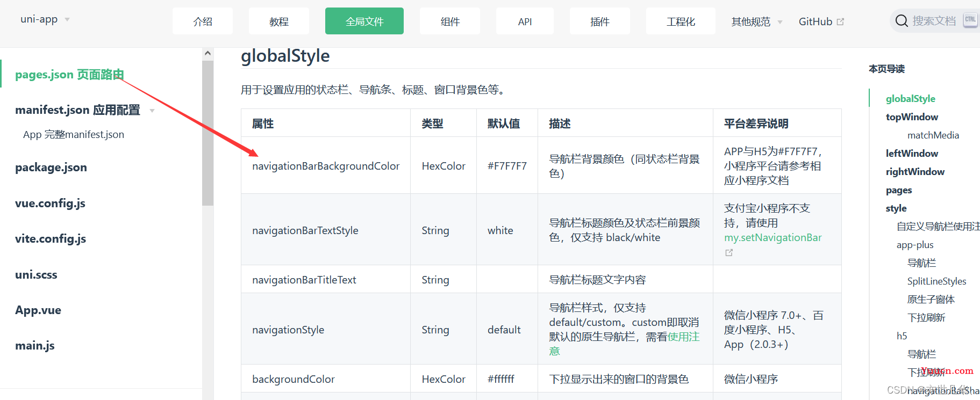This screenshot has height=400, width=980.
Task: Open vite.config.js in the sidebar
Action: coord(51,238)
